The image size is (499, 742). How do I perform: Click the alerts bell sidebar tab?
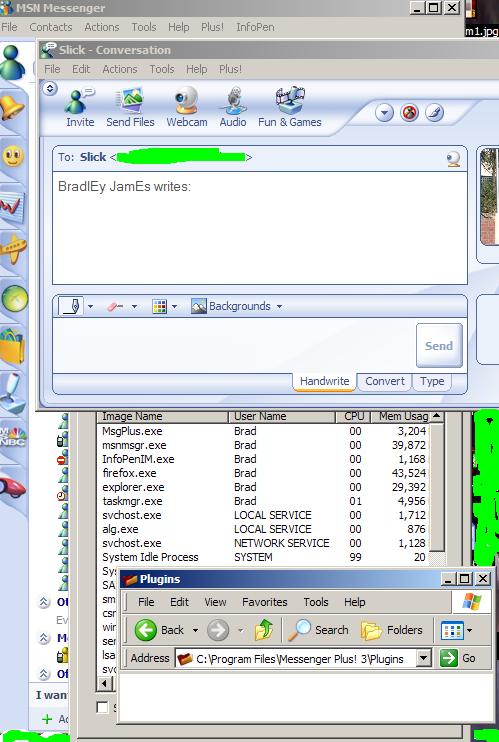point(12,108)
